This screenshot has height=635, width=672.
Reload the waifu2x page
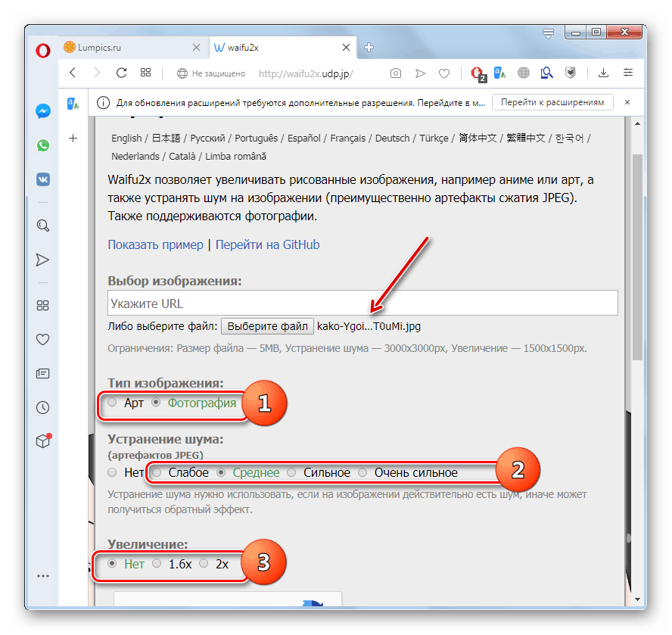121,73
